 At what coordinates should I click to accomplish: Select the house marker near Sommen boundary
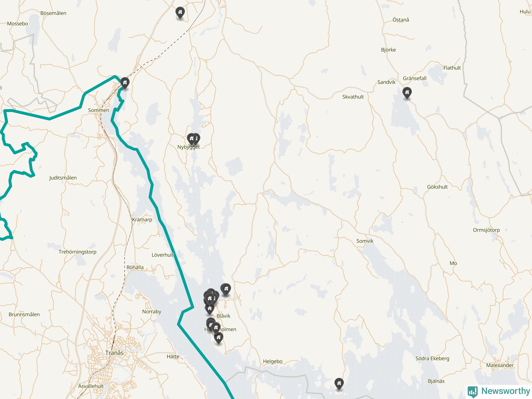click(124, 83)
